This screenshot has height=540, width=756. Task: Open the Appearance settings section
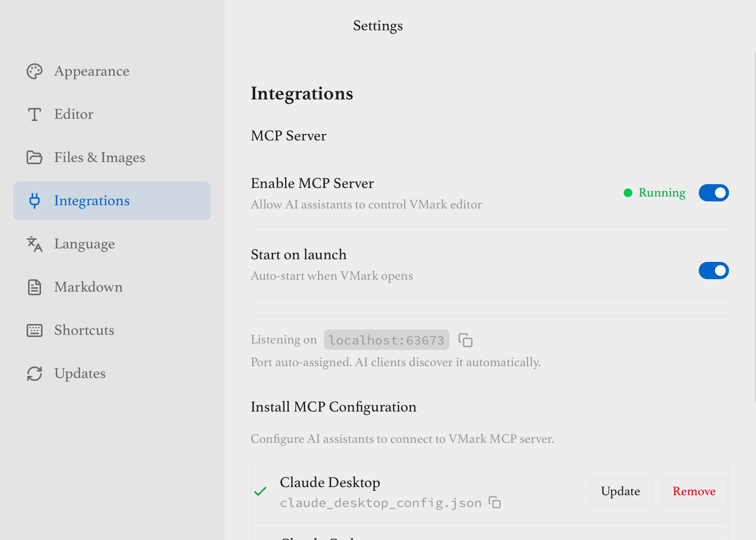(x=91, y=71)
